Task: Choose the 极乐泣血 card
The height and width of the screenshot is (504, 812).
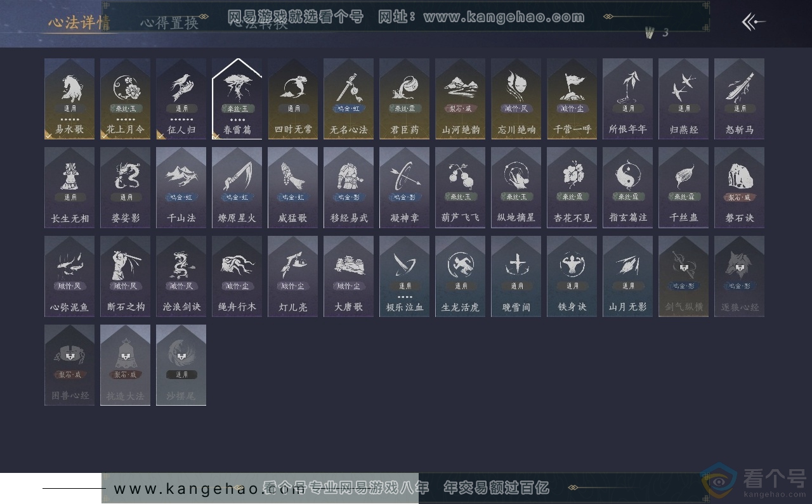Action: click(405, 276)
